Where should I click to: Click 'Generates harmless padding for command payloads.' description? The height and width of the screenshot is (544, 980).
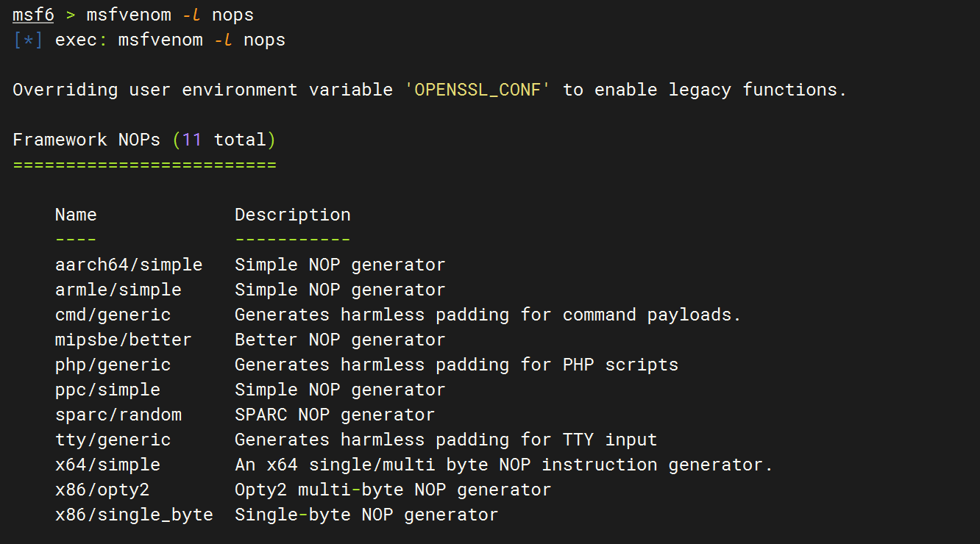click(x=488, y=315)
